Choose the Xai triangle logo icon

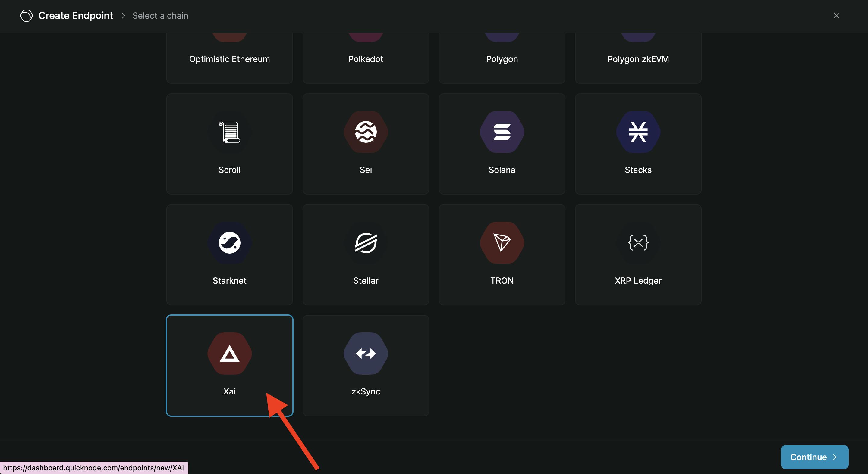point(229,354)
